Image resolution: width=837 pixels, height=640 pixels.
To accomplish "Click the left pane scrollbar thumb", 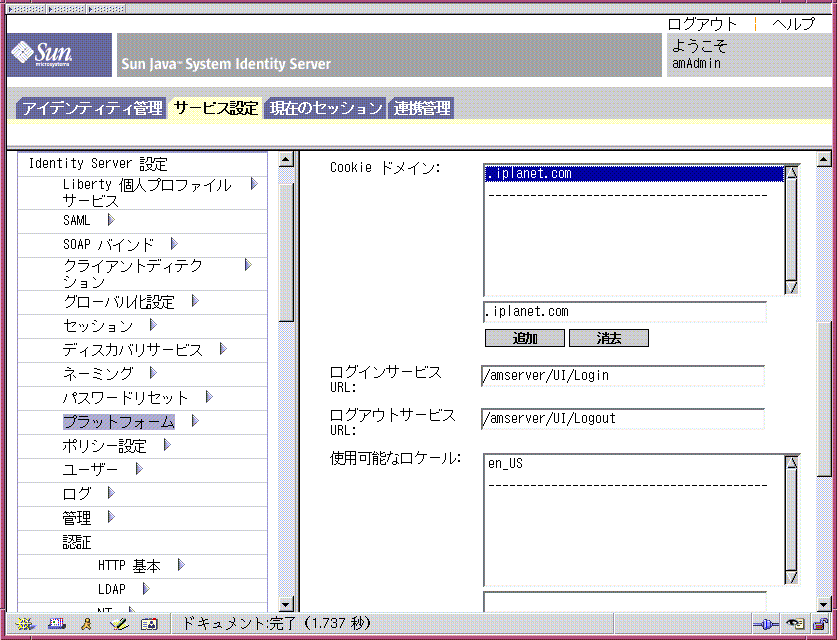I will coord(287,252).
